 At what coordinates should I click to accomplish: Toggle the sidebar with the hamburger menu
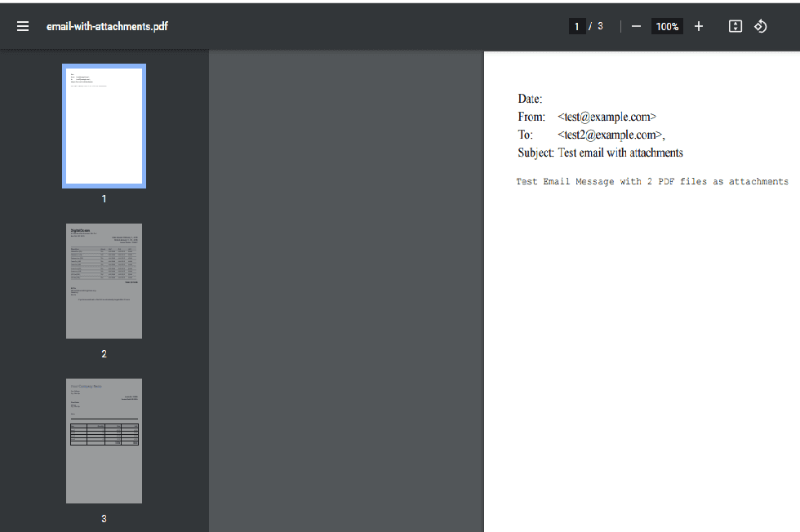click(x=23, y=26)
